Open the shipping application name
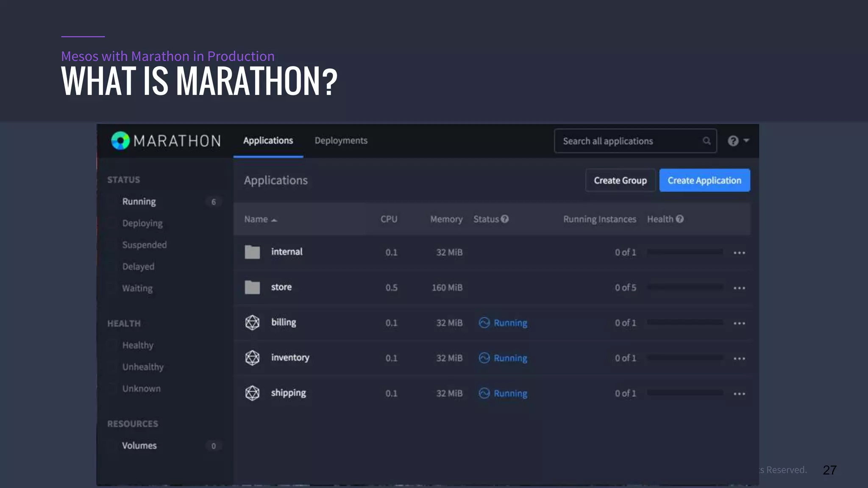This screenshot has width=868, height=488. point(289,393)
